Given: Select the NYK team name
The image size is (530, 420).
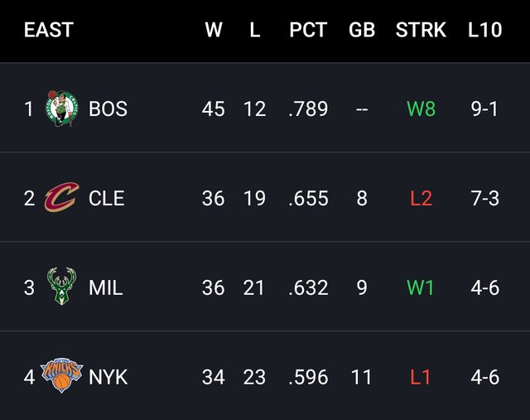Looking at the screenshot, I should 108,377.
